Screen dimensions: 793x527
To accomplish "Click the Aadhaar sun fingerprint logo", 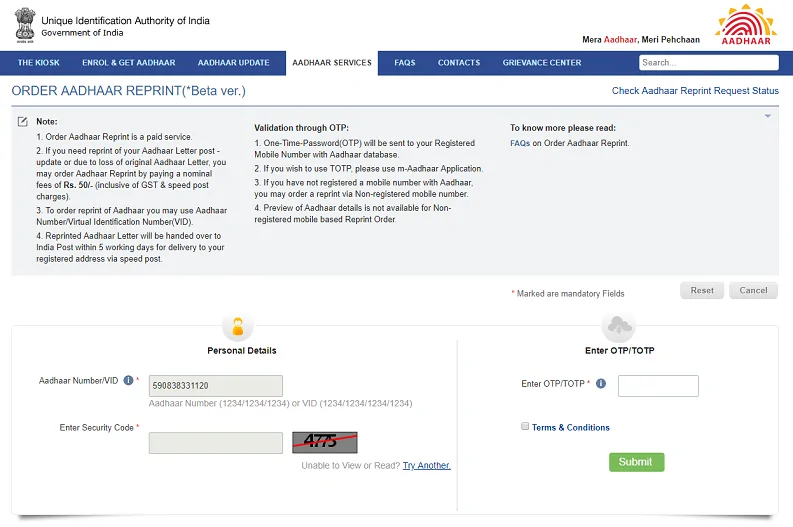I will point(745,24).
